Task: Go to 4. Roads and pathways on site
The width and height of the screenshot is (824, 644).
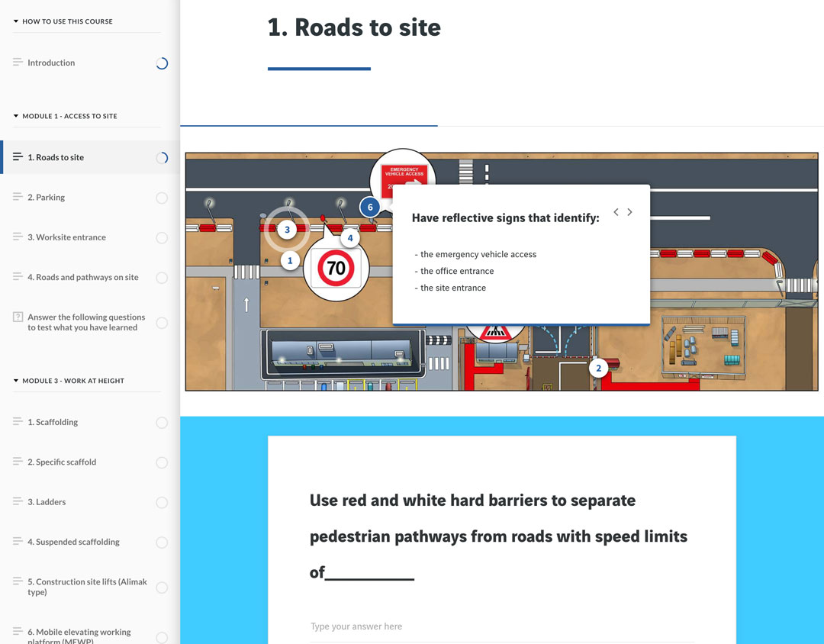Action: click(x=90, y=278)
